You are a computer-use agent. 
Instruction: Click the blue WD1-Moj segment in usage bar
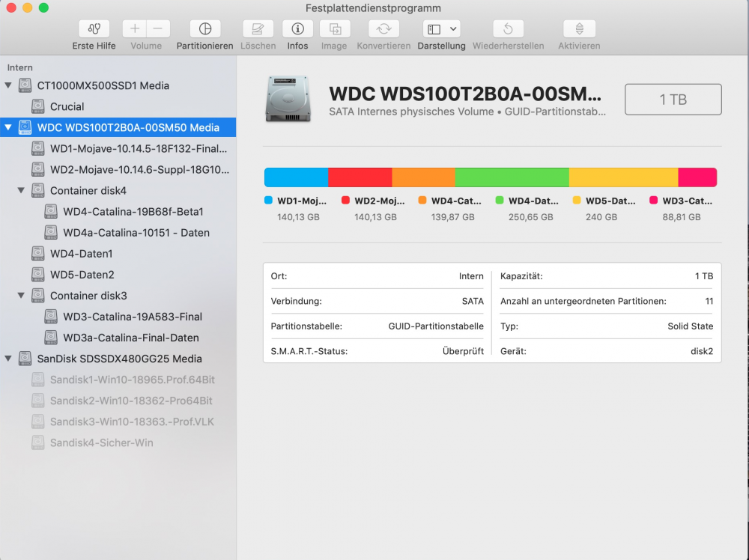pyautogui.click(x=296, y=177)
